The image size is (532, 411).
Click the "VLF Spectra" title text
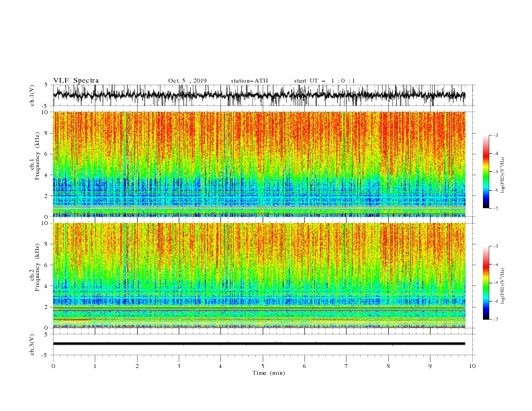76,81
